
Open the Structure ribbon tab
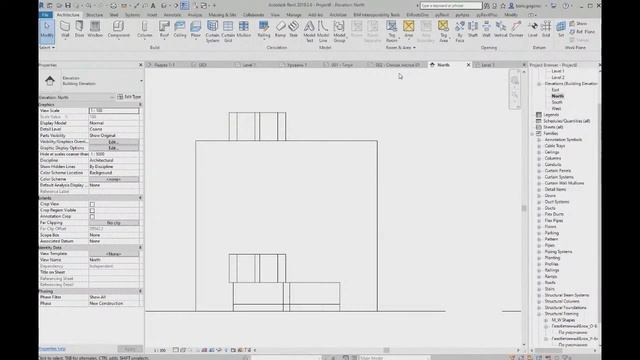(x=94, y=15)
